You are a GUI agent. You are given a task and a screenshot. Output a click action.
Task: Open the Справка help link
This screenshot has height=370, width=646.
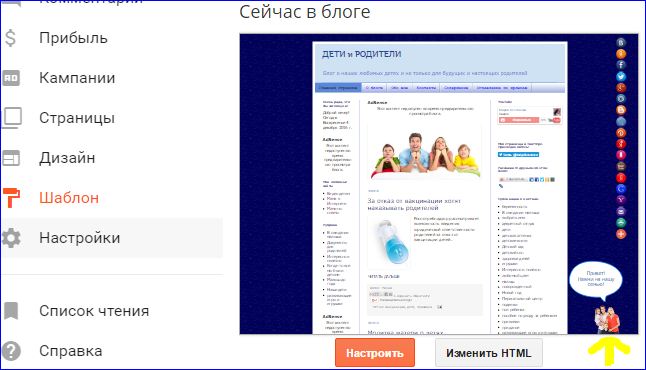point(70,351)
